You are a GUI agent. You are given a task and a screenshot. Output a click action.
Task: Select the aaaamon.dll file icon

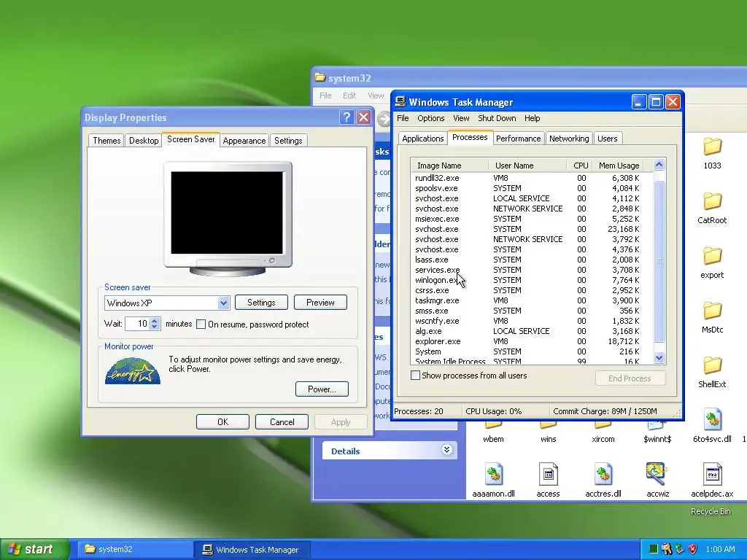493,474
